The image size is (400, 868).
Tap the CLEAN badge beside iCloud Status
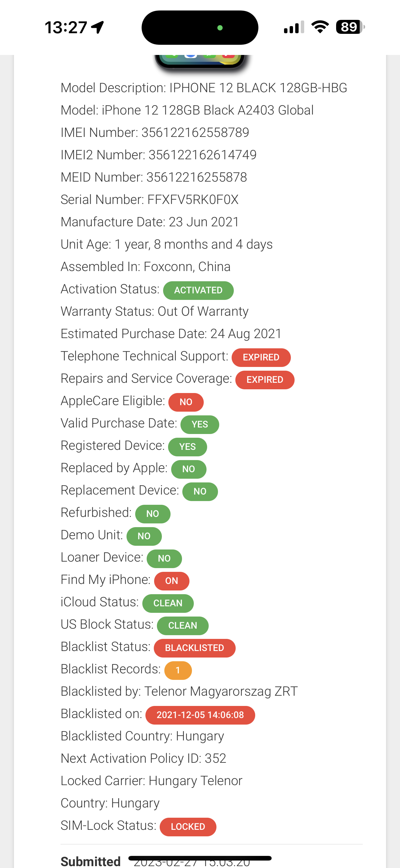(168, 603)
